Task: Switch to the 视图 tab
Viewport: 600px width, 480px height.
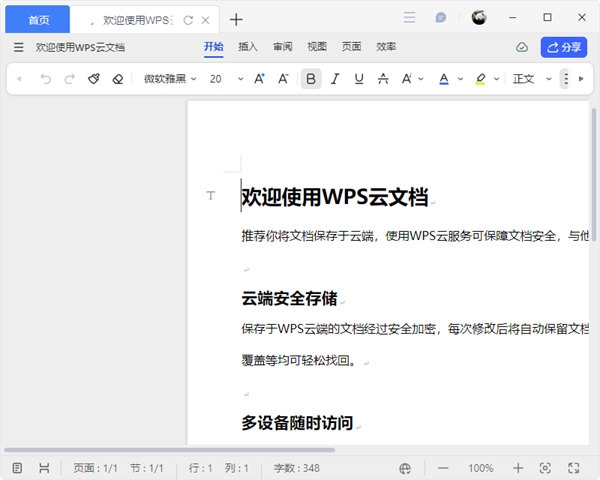Action: click(x=317, y=47)
